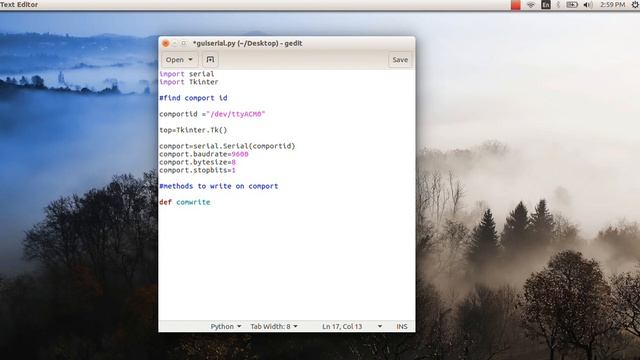Save the guiserial.py file

click(x=400, y=60)
